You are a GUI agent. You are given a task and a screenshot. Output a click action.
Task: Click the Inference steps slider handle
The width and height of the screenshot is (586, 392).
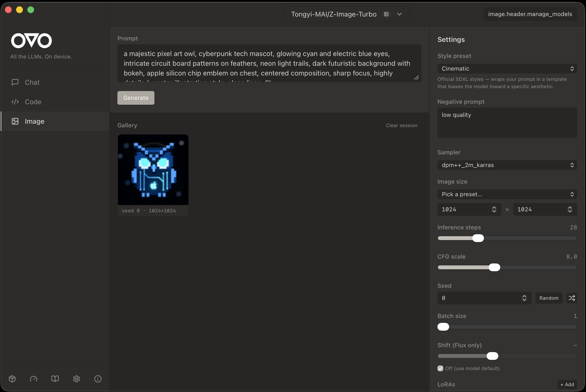point(478,238)
